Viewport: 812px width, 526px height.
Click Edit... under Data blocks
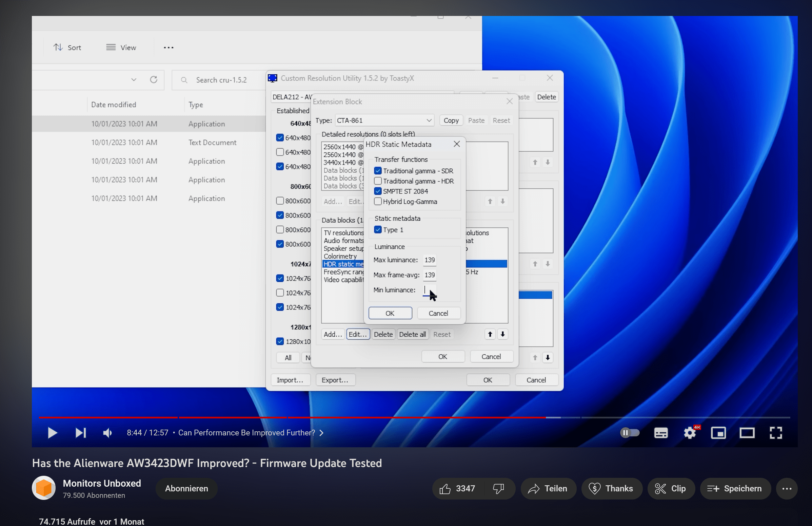click(x=358, y=334)
